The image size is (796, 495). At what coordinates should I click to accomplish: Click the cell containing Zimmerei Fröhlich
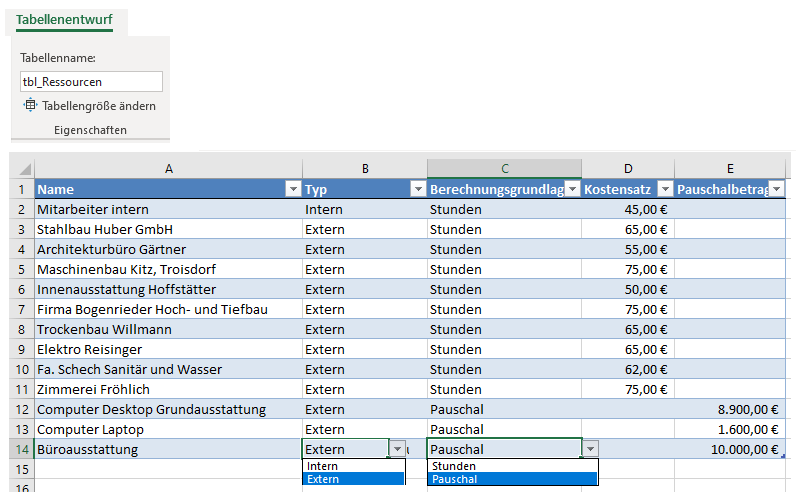click(168, 389)
